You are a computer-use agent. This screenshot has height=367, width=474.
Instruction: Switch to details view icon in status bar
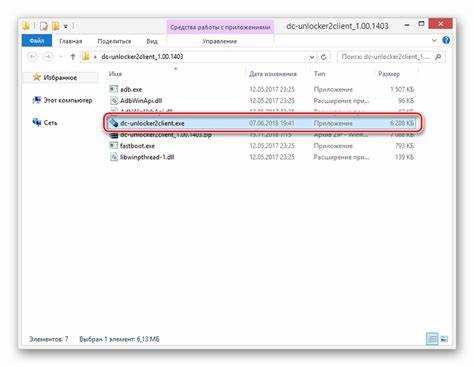point(432,339)
